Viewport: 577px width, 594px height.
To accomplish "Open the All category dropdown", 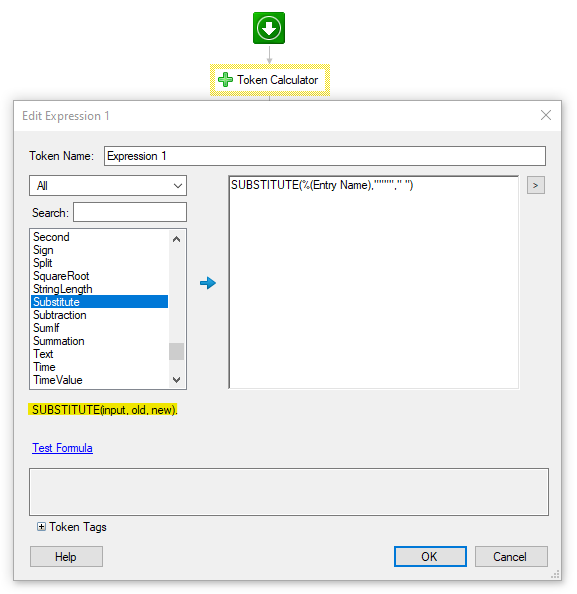I will [x=108, y=186].
